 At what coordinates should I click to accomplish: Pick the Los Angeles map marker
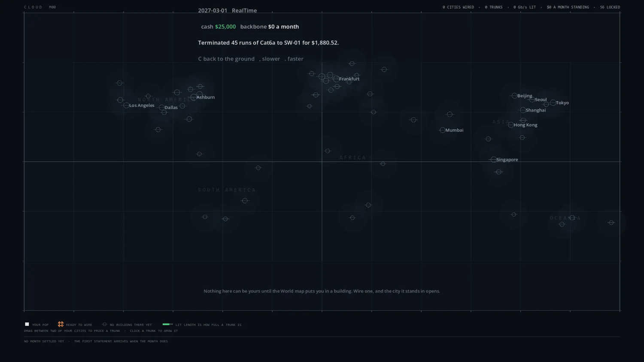(126, 106)
